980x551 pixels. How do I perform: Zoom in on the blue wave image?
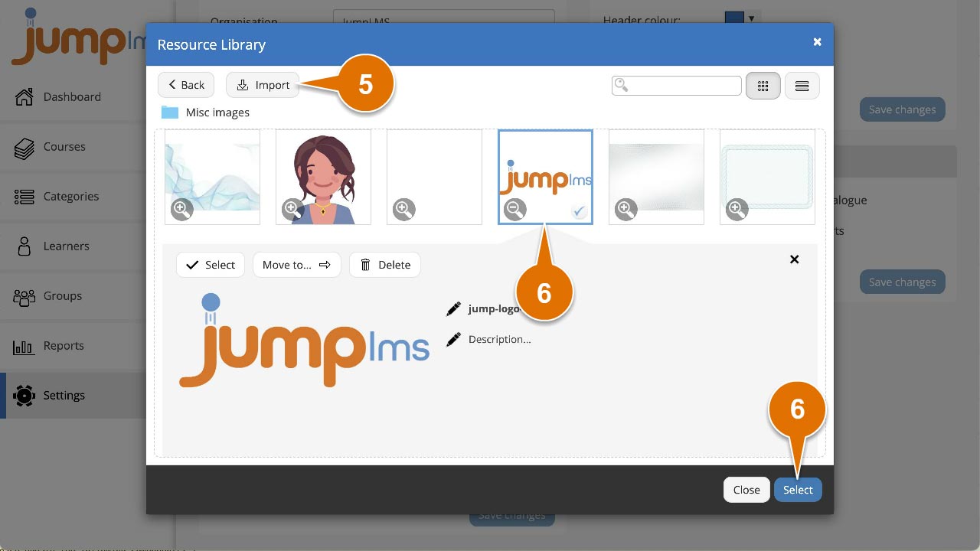coord(181,209)
